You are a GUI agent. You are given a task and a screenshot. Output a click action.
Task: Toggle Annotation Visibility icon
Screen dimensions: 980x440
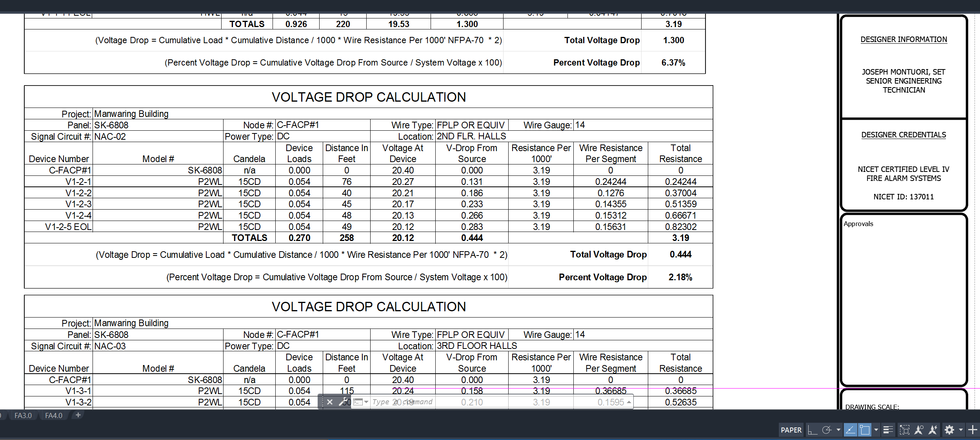click(x=918, y=430)
